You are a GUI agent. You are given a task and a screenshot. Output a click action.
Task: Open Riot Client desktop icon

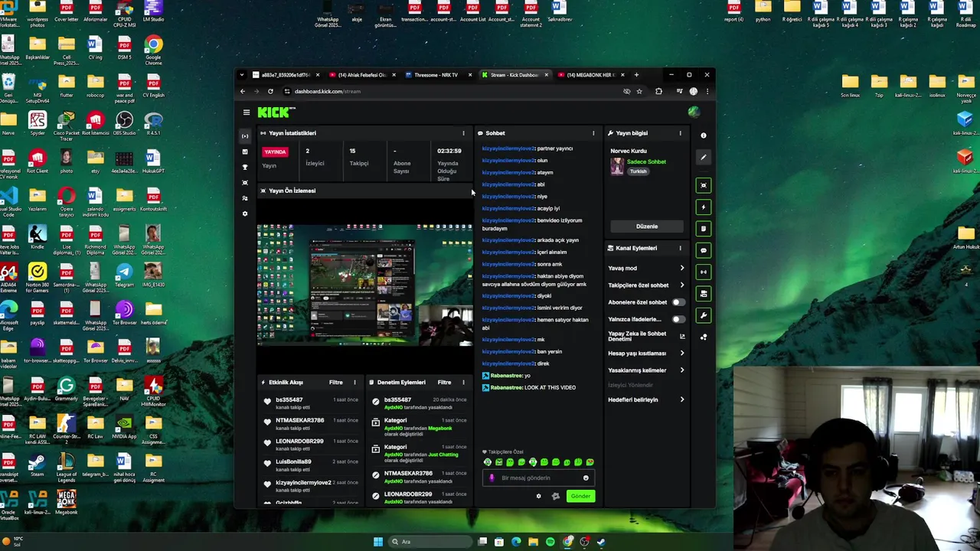click(x=37, y=161)
